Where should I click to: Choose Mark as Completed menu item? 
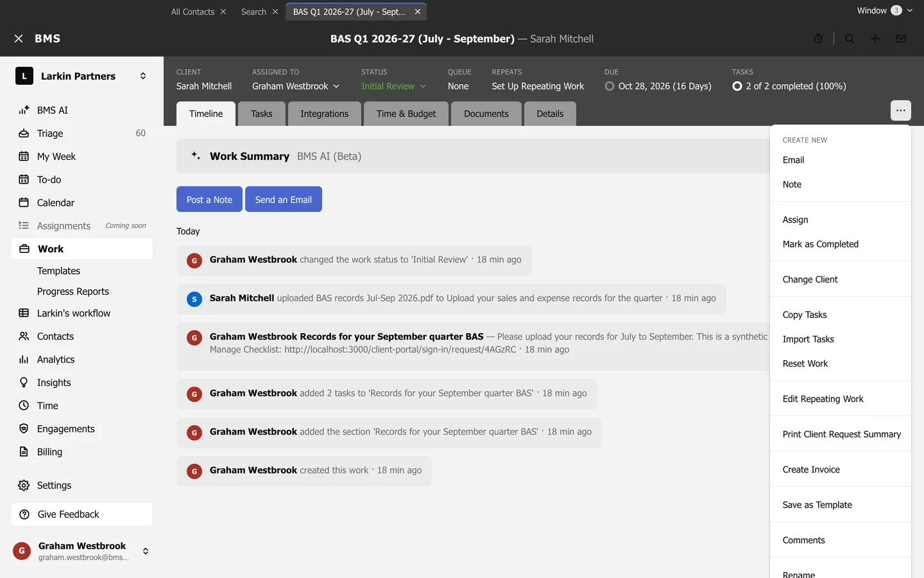click(841, 244)
